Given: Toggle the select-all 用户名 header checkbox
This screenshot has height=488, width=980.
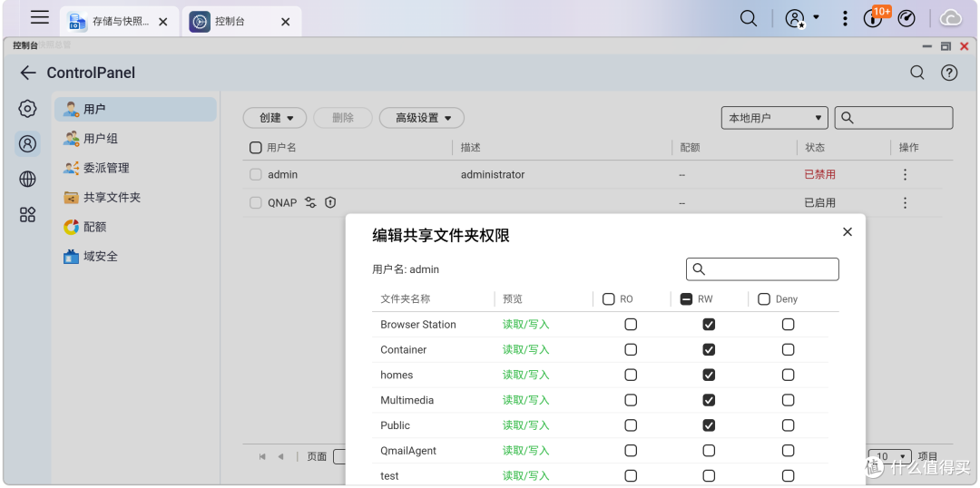Looking at the screenshot, I should coord(256,148).
